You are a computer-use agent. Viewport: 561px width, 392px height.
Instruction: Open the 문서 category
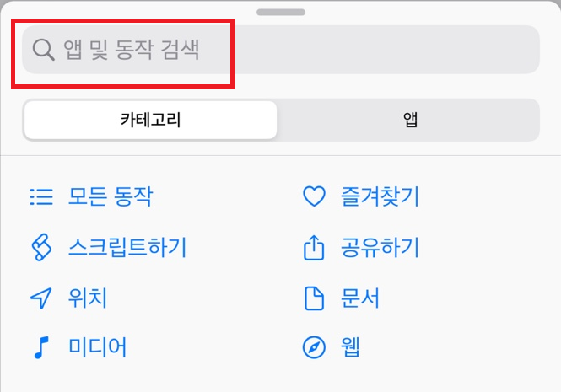tap(359, 298)
